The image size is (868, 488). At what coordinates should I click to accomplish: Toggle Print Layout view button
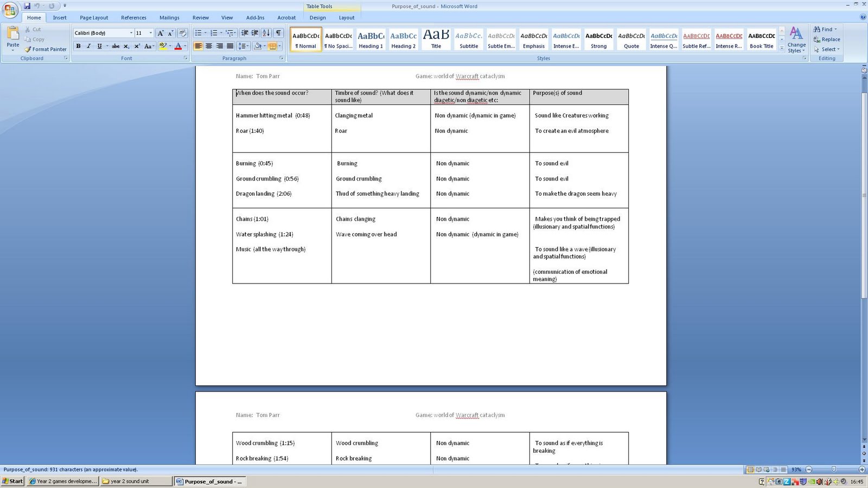coord(750,470)
